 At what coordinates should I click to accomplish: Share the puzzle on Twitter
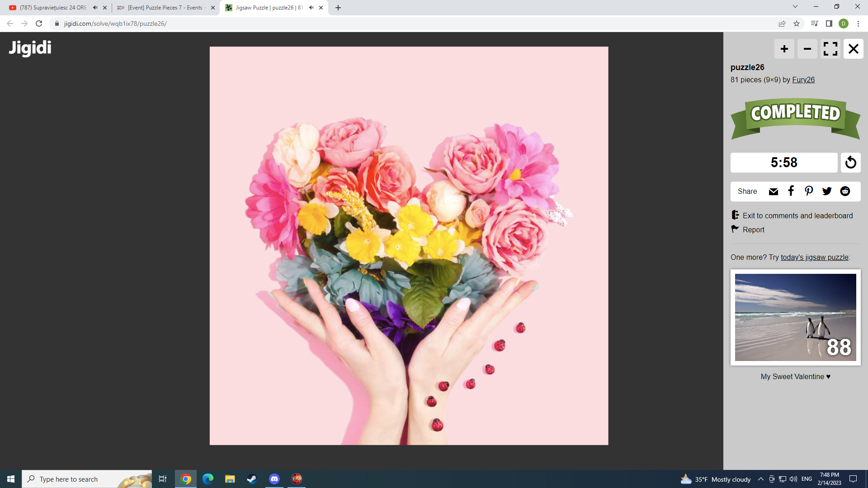pos(827,191)
